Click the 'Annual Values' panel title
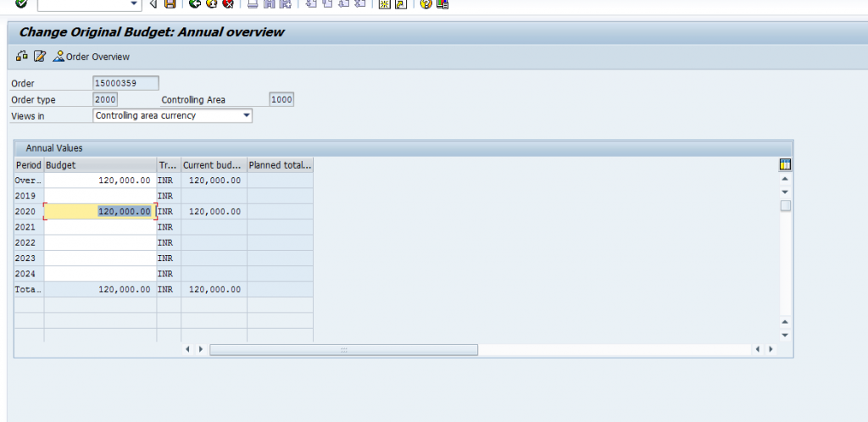The width and height of the screenshot is (868, 422). (54, 148)
